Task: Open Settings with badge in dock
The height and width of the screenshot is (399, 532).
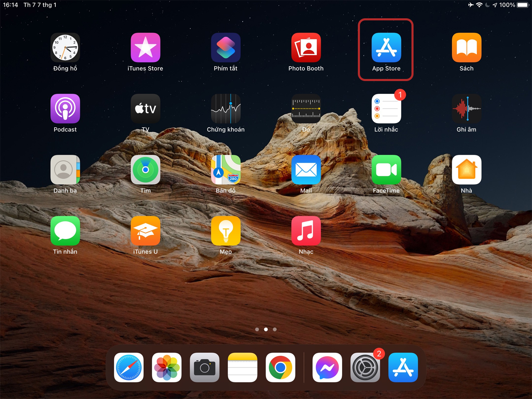Action: click(x=365, y=367)
